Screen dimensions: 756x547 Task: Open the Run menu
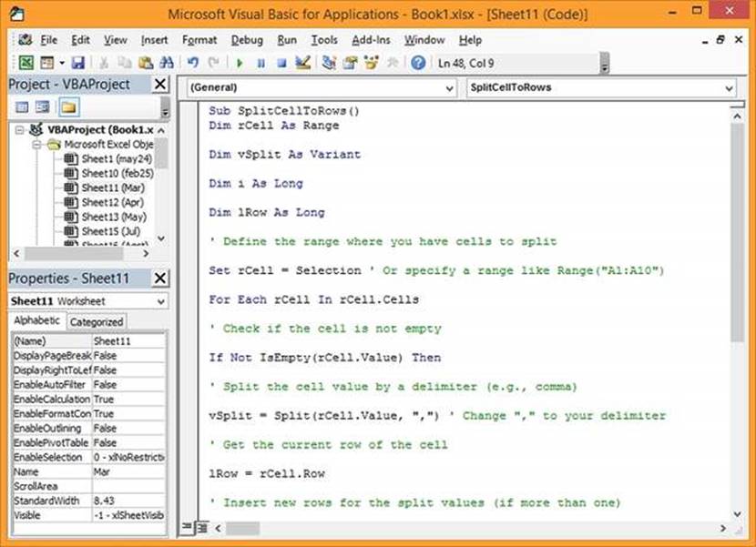point(287,40)
